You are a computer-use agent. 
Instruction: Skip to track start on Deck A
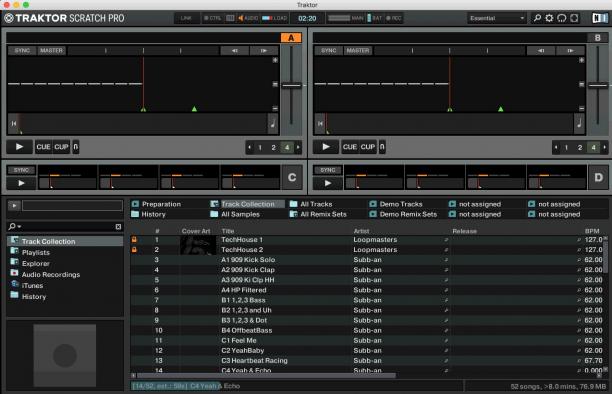(14, 123)
